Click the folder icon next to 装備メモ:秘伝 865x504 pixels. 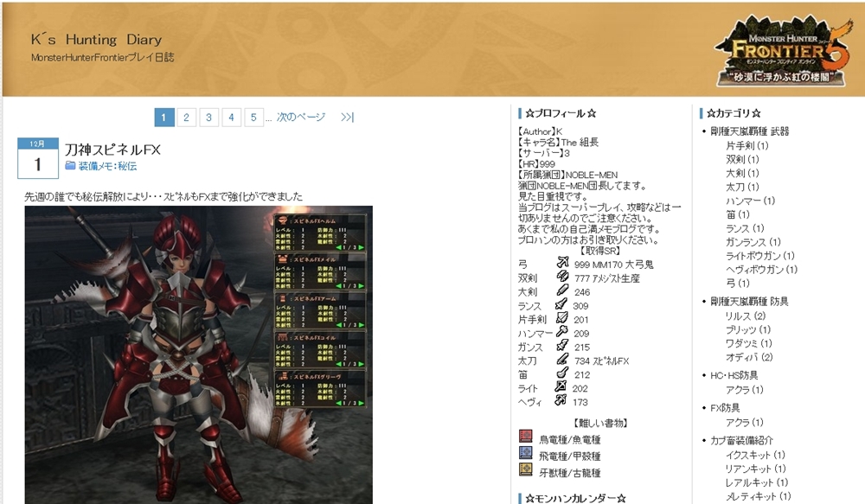point(70,165)
